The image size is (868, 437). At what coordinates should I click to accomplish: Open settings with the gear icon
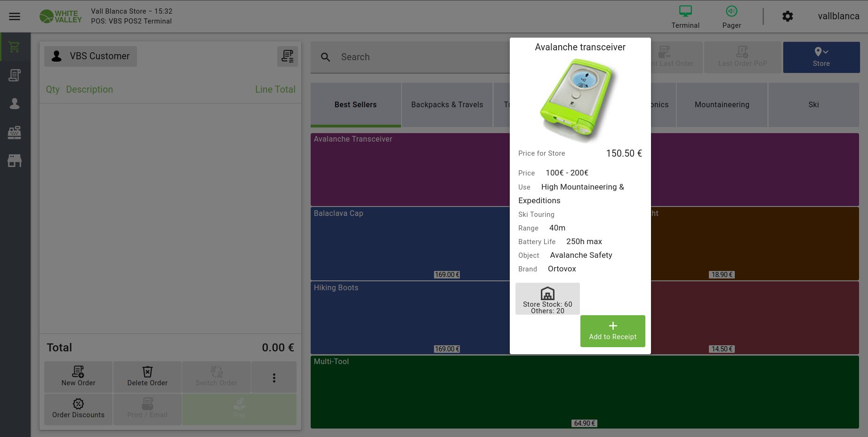point(788,16)
